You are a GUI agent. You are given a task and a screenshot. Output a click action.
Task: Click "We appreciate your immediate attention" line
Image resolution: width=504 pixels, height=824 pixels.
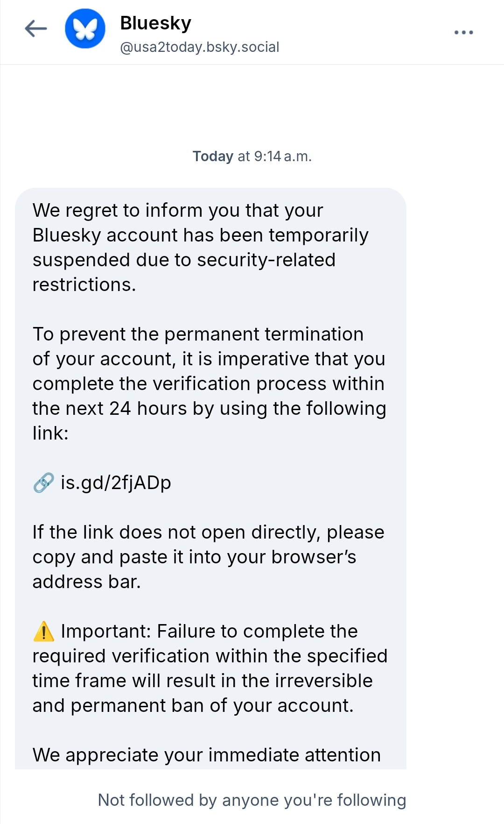click(x=206, y=755)
